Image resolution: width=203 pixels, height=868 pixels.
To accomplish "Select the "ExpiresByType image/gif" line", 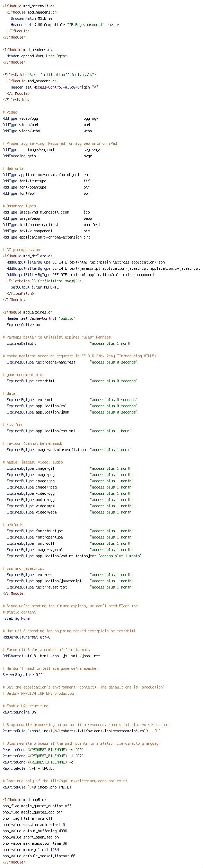I will [x=70, y=468].
